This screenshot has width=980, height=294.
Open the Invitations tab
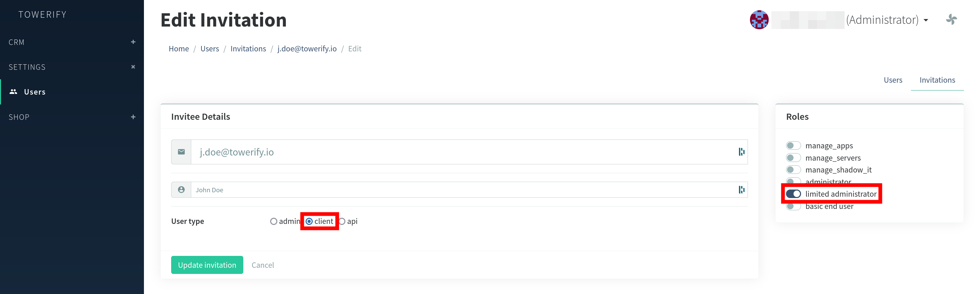[x=937, y=80]
